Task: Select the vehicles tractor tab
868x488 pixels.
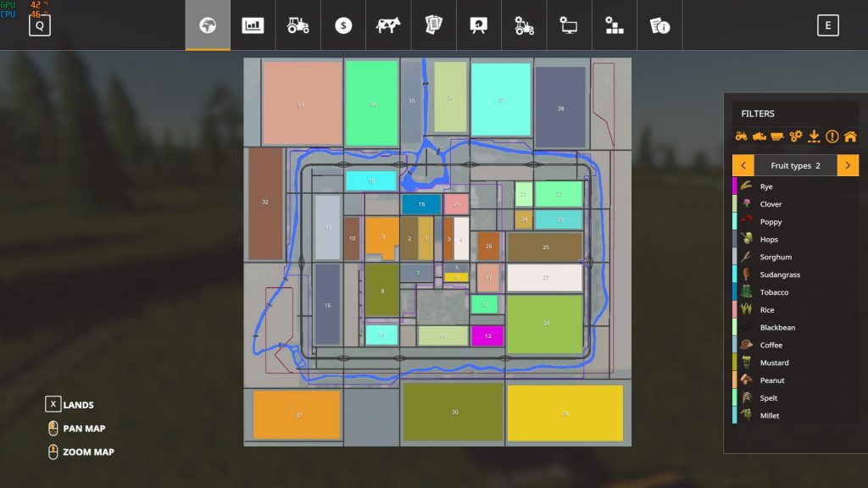Action: 298,25
